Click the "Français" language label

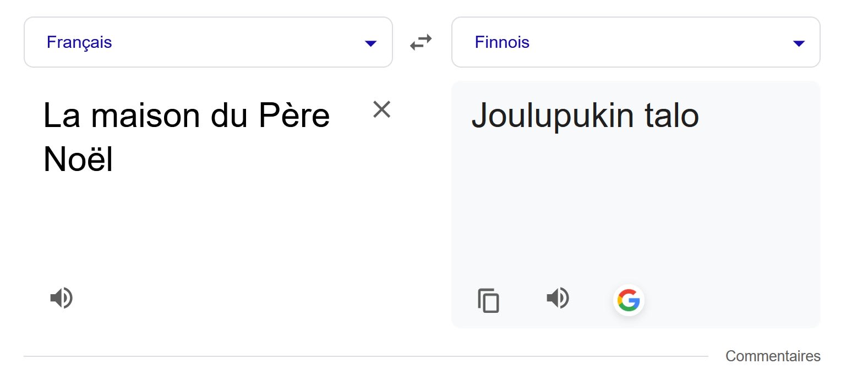click(x=79, y=42)
